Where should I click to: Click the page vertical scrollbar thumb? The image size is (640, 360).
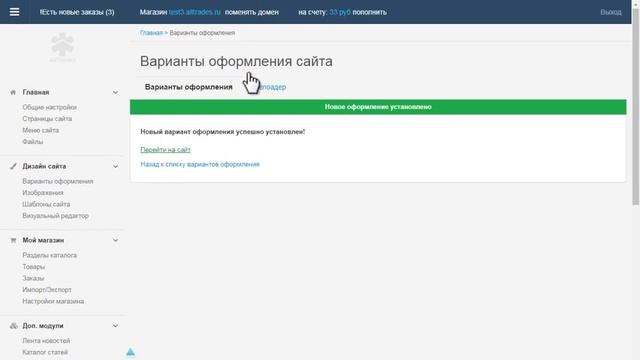coord(636,106)
